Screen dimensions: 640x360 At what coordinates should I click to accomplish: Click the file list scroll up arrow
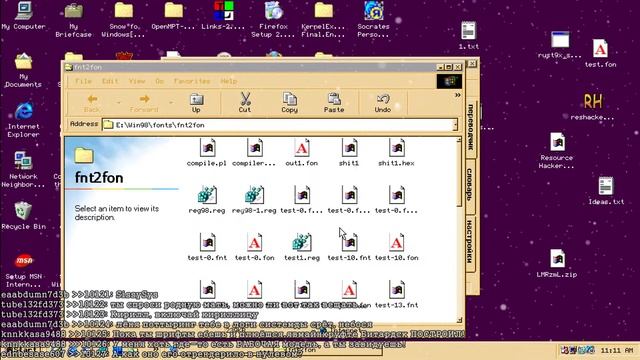pos(459,140)
